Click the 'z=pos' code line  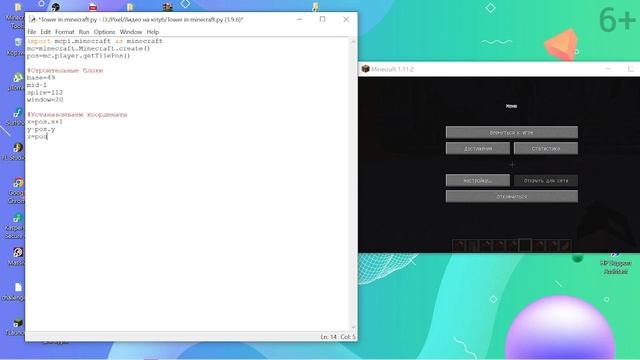37,136
